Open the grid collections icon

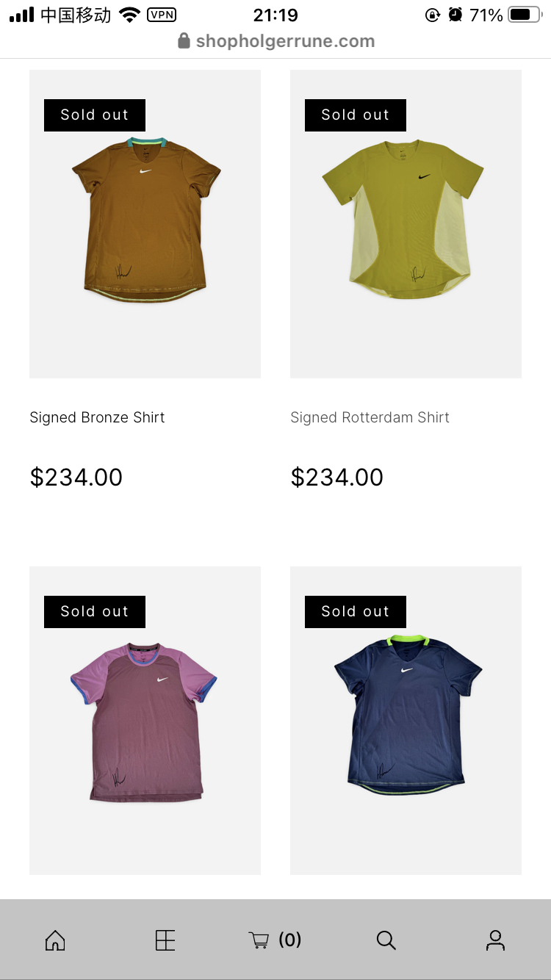click(165, 940)
